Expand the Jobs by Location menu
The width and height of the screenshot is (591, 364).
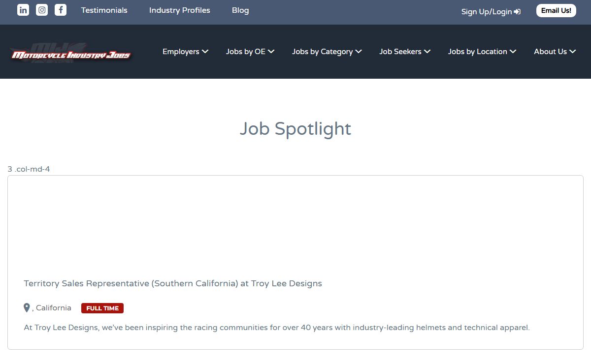pos(482,52)
